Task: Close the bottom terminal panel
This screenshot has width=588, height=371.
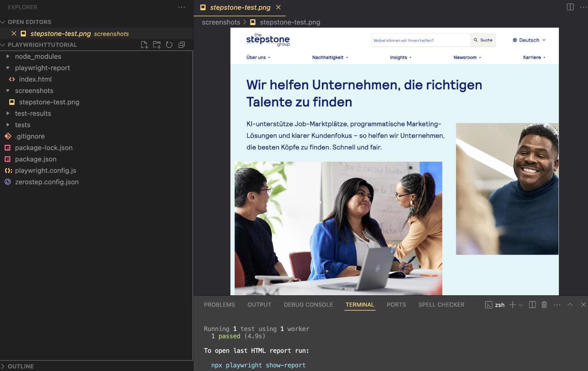Action: (583, 305)
